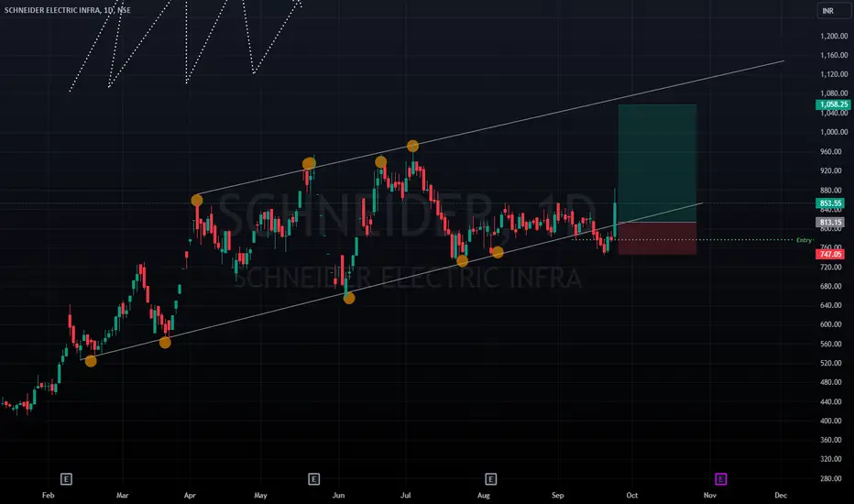Image resolution: width=854 pixels, height=504 pixels.
Task: Click the 1,000.00 price axis label
Action: tap(834, 132)
